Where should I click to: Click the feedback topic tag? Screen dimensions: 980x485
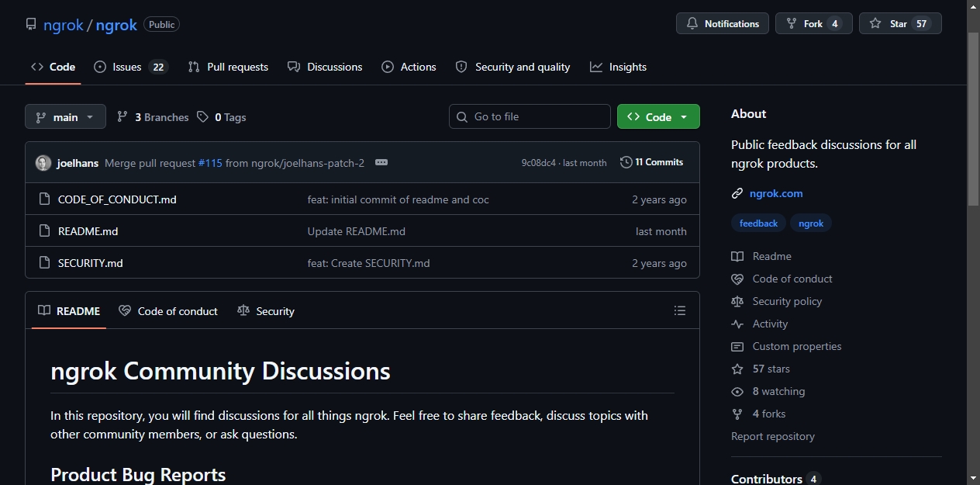pos(758,223)
